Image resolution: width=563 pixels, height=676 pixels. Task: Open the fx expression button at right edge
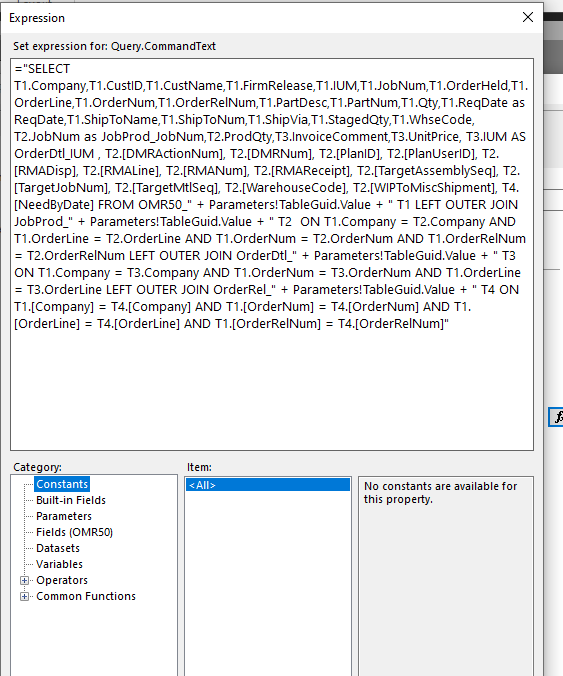557,417
